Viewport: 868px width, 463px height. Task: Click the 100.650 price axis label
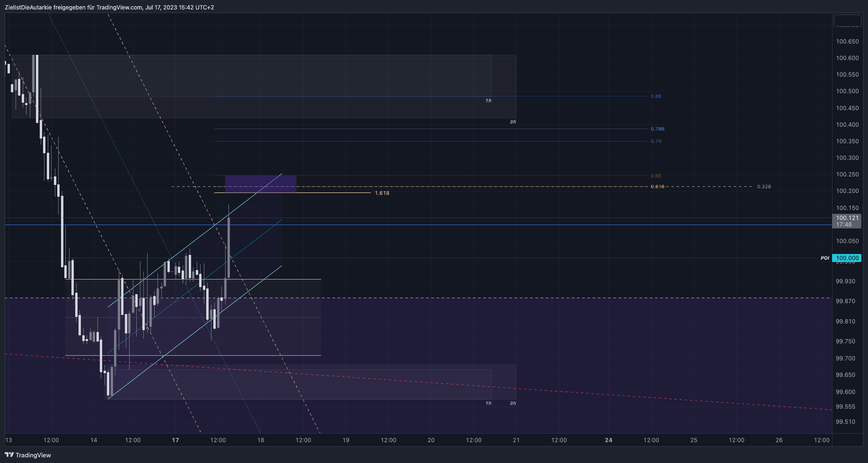(847, 42)
